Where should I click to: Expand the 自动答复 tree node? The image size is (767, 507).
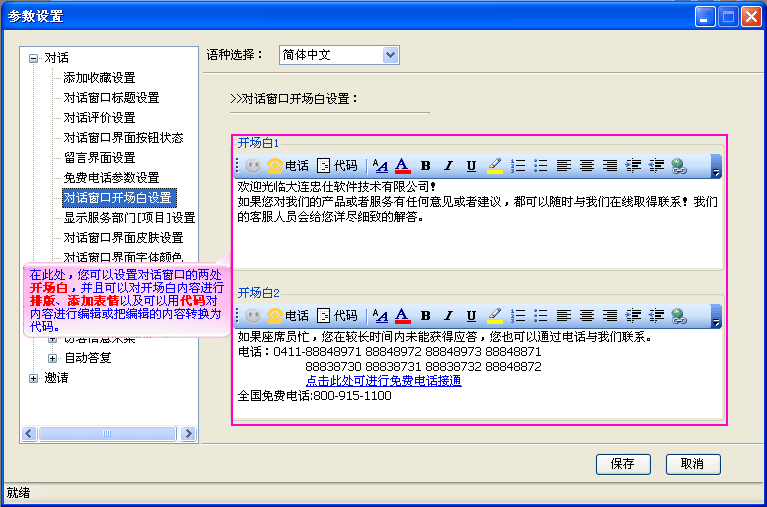tap(53, 358)
